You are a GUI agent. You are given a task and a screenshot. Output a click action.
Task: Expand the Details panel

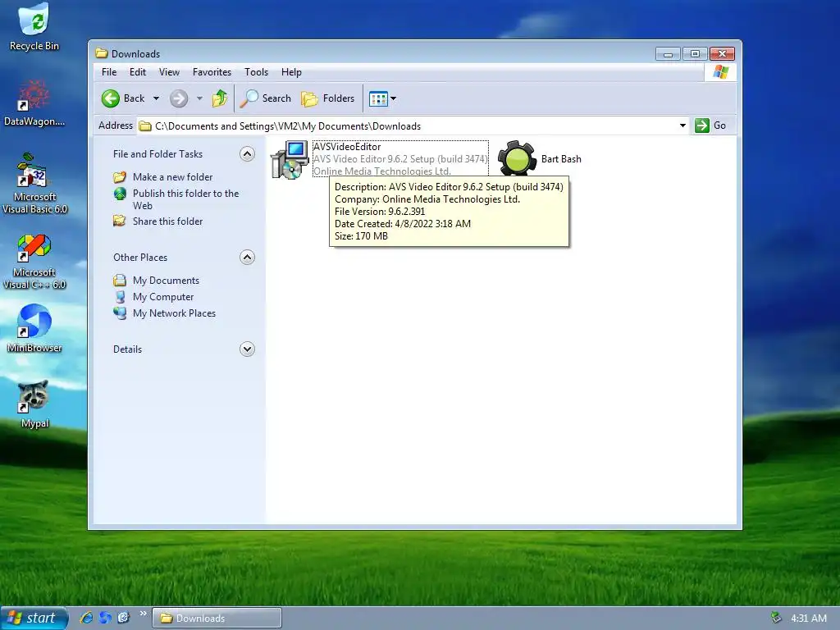pos(247,349)
